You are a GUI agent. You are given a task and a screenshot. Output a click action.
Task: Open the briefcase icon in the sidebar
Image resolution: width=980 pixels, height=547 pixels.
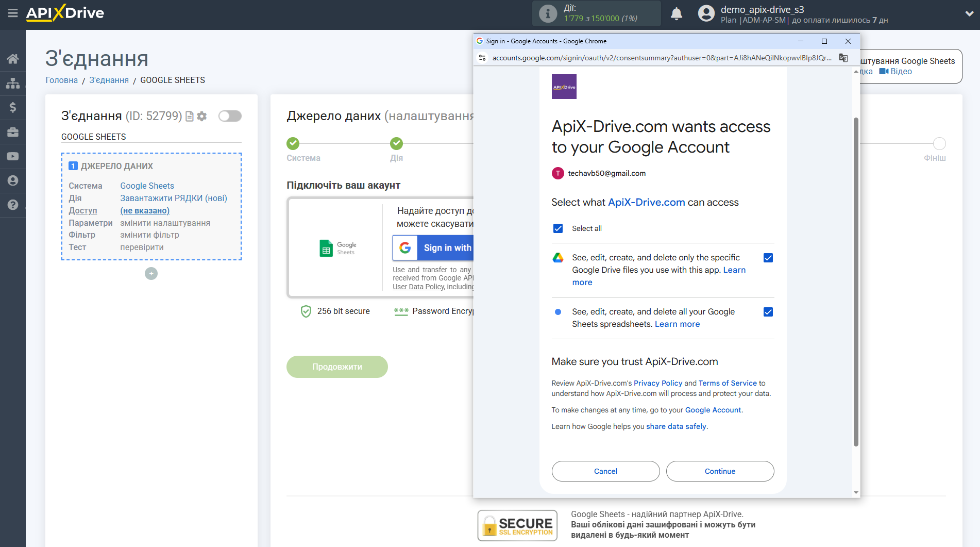click(x=12, y=132)
